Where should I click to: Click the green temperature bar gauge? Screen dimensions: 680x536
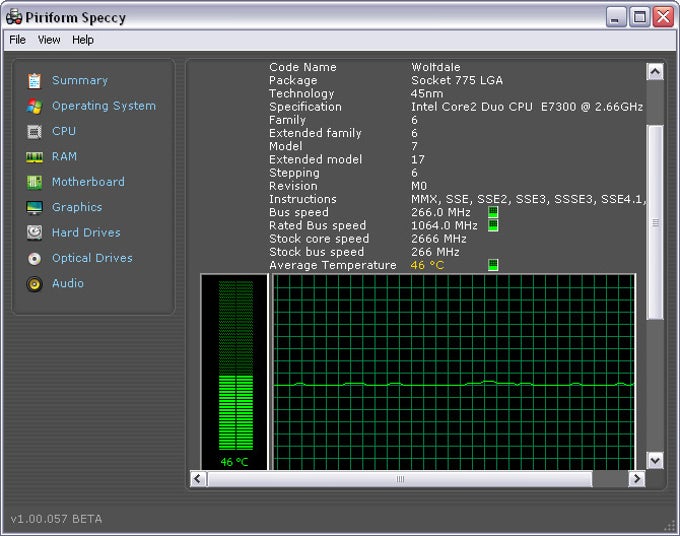click(235, 366)
